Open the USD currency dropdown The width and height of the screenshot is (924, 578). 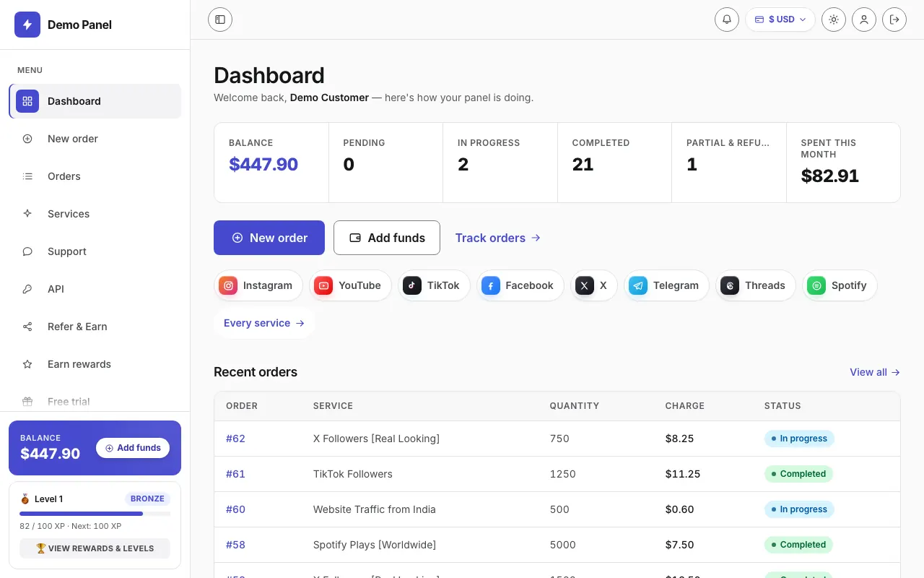(780, 20)
